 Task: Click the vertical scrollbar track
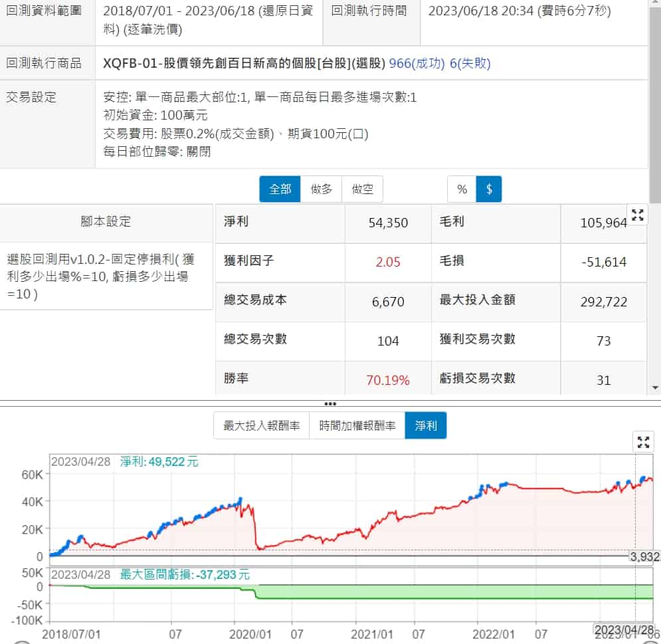coord(655,266)
